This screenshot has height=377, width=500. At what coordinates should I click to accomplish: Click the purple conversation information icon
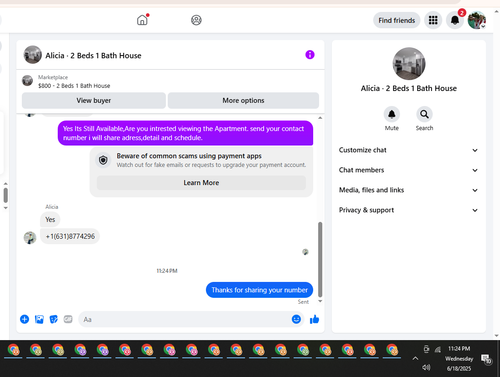(310, 55)
